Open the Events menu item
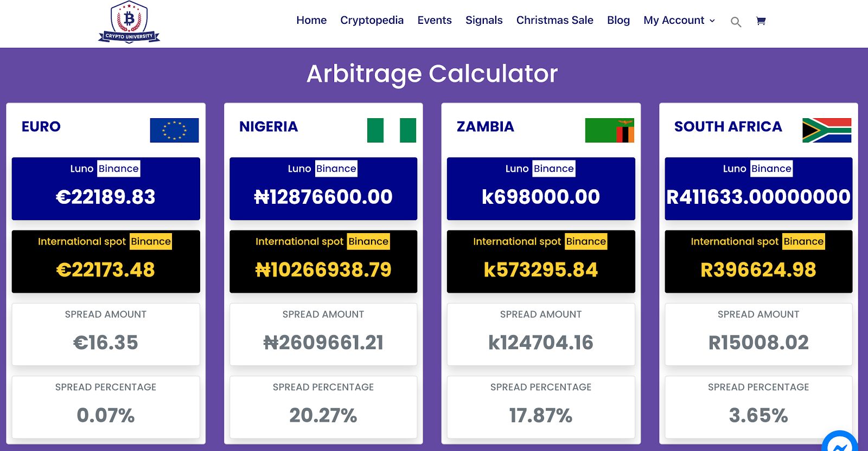This screenshot has height=451, width=868. [434, 20]
